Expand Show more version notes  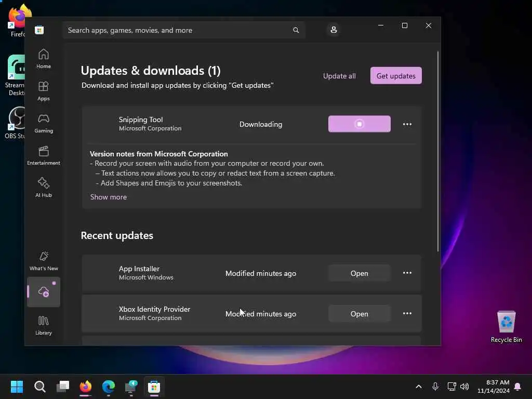pyautogui.click(x=109, y=197)
